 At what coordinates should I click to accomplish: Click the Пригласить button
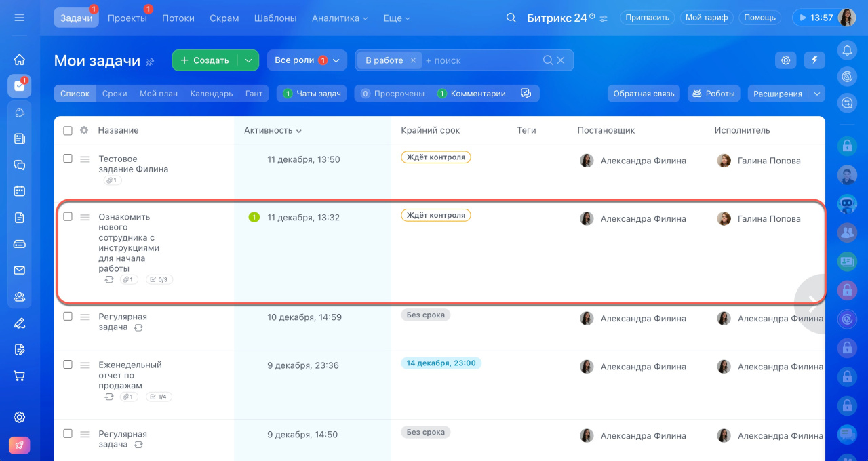647,18
